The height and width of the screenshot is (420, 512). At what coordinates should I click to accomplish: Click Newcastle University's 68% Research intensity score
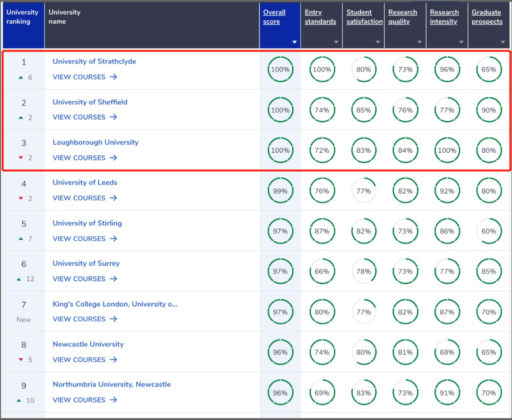447,352
